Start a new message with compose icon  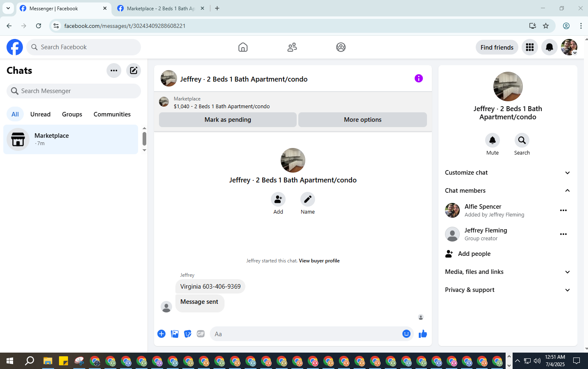134,71
